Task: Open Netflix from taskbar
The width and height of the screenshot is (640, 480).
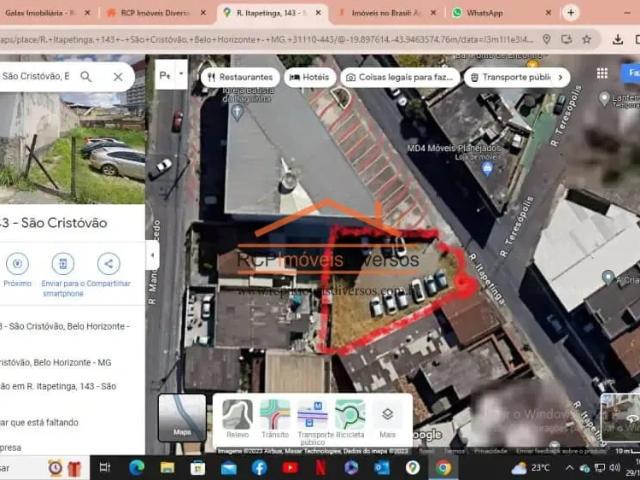Action: pos(321,468)
